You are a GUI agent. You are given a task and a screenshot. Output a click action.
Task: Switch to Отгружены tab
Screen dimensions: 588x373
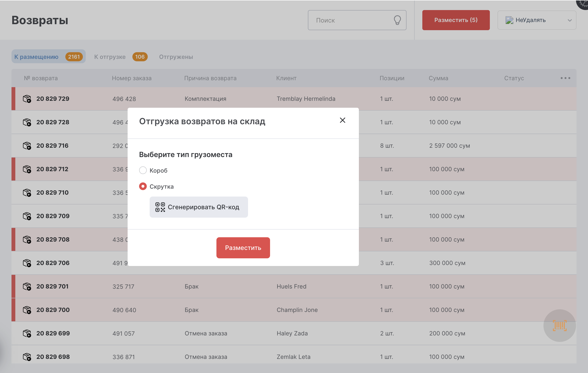[x=176, y=57]
